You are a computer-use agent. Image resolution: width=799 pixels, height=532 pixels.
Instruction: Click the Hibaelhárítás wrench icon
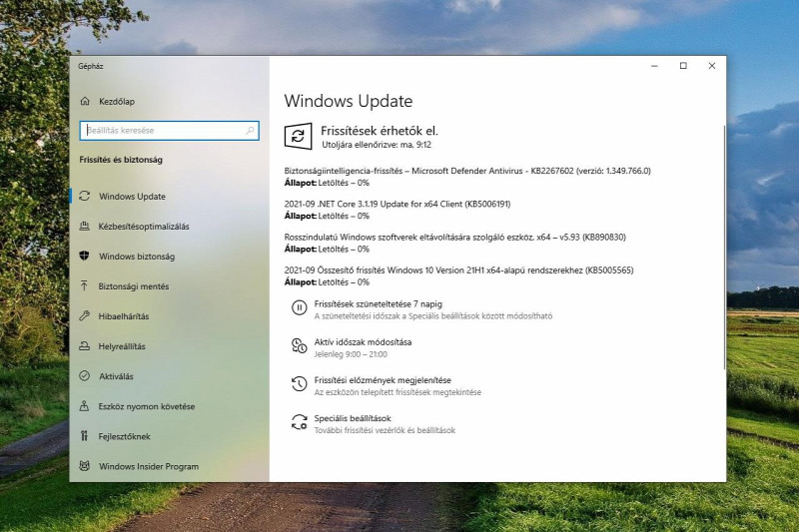[85, 316]
